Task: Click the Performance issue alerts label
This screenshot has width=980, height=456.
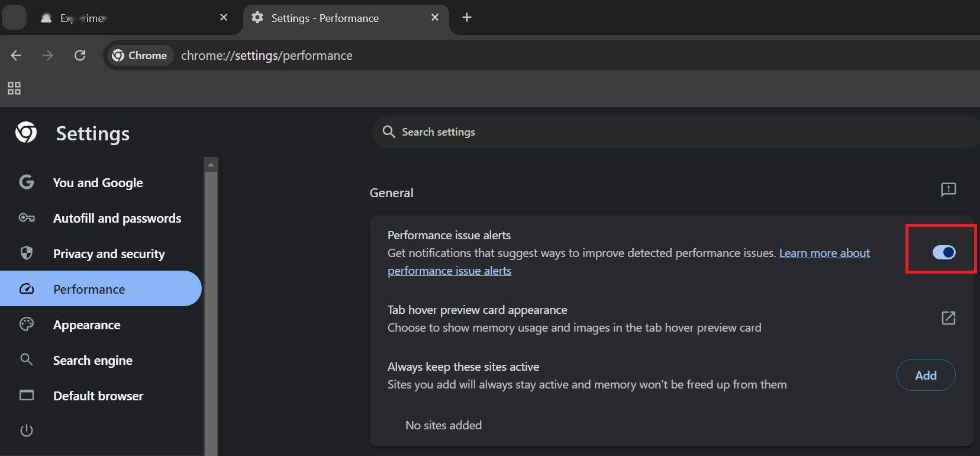Action: pos(449,235)
